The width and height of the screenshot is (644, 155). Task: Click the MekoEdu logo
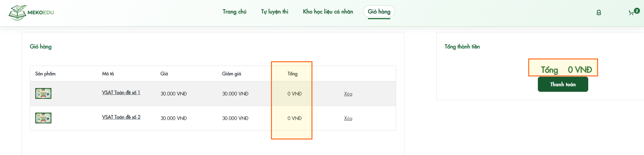[31, 12]
